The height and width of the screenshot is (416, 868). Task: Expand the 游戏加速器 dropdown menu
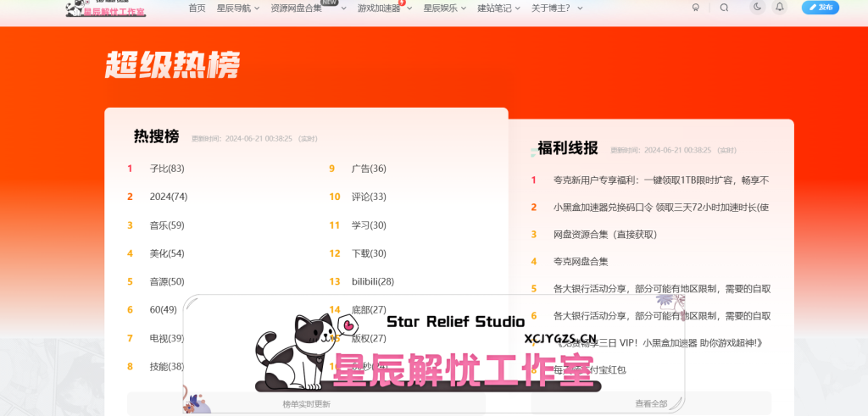pyautogui.click(x=385, y=8)
